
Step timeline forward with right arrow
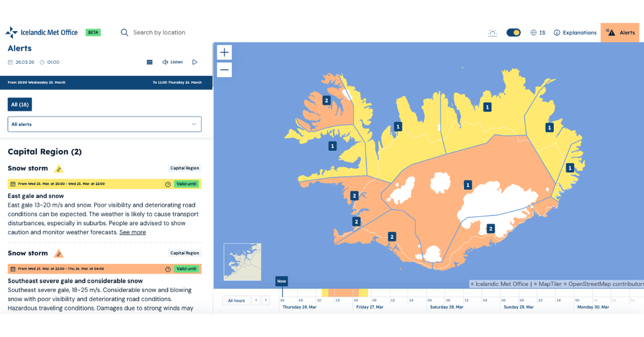click(x=266, y=301)
